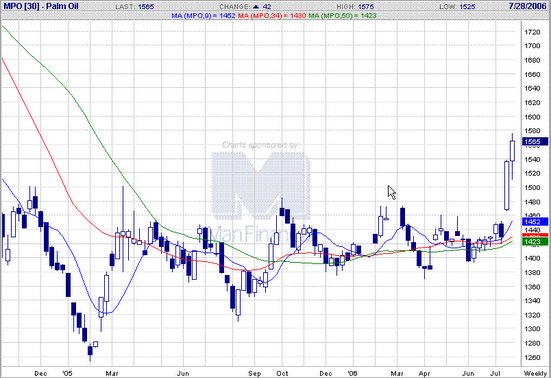Viewport: 551px width, 378px height.
Task: Click the 1700 price axis label
Action: pos(532,46)
